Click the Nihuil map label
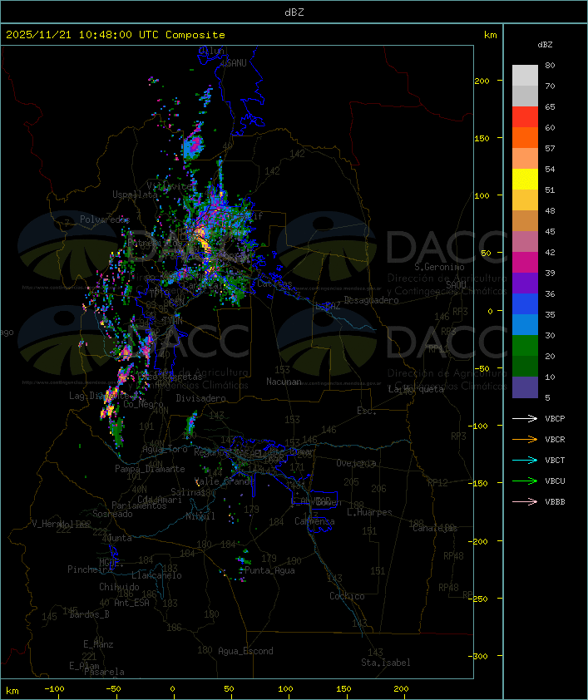588x700 pixels. coord(200,516)
